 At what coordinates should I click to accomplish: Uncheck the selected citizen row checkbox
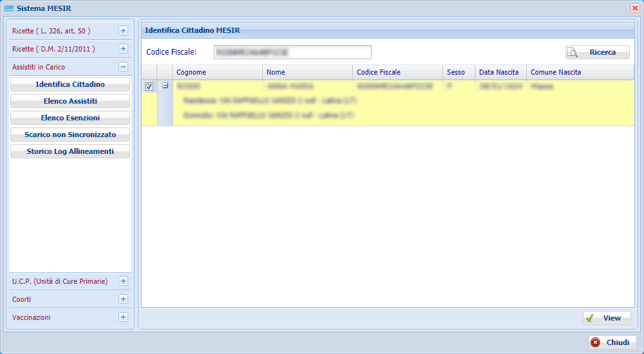pyautogui.click(x=149, y=87)
